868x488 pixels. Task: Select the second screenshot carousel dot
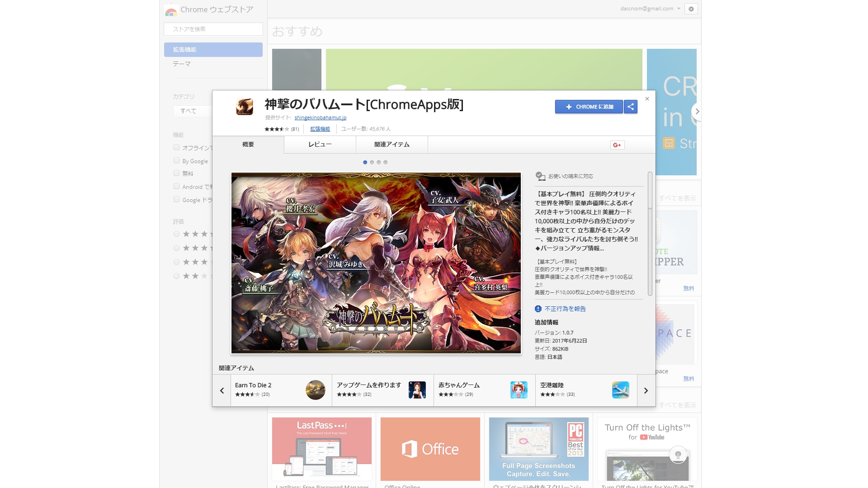372,162
